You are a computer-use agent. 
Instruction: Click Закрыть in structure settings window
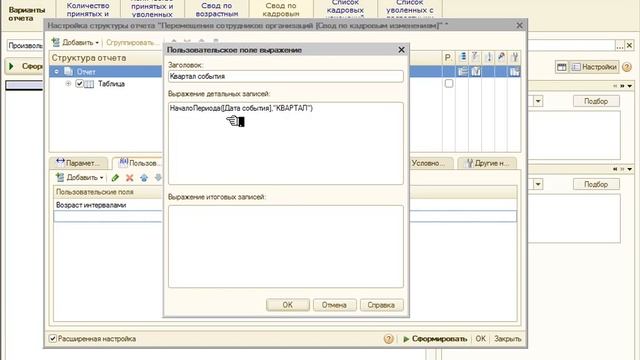point(507,339)
